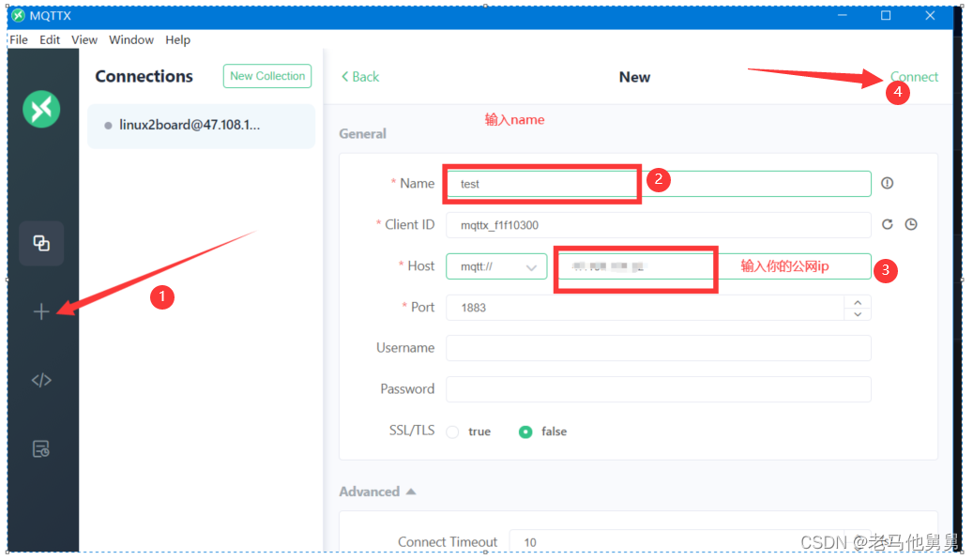Click the Connections heading text

point(144,76)
